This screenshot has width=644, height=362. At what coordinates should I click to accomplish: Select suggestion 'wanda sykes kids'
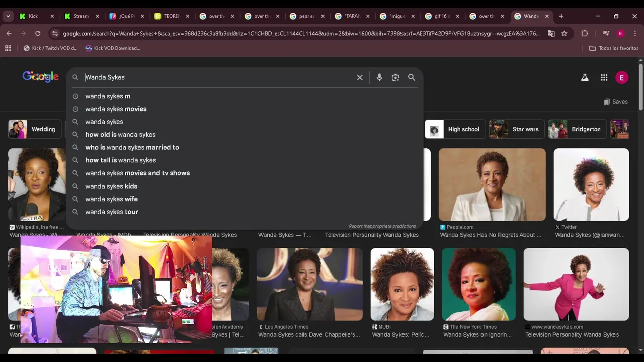244,186
